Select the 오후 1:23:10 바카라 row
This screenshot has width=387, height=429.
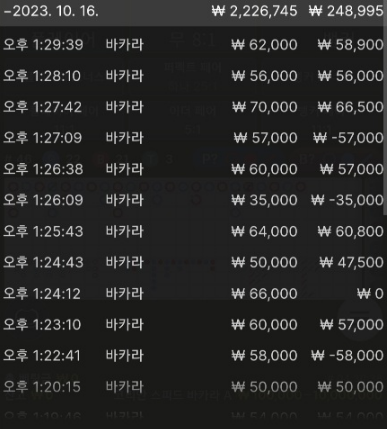[193, 325]
